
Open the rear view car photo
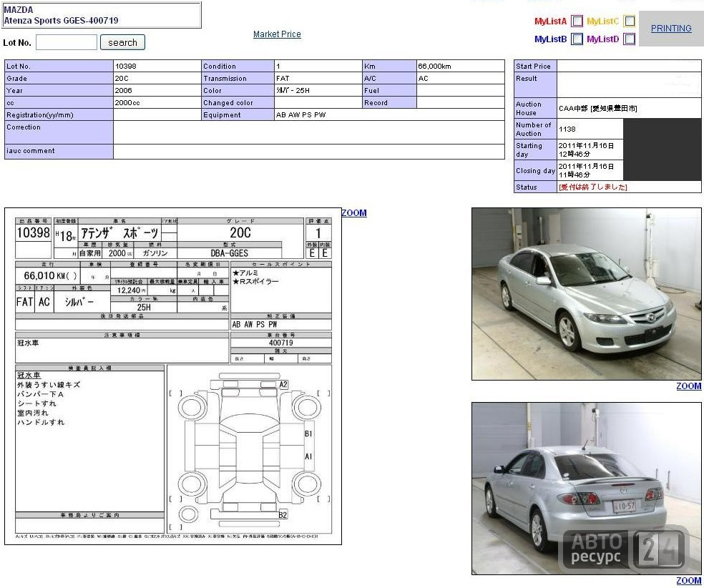587,489
